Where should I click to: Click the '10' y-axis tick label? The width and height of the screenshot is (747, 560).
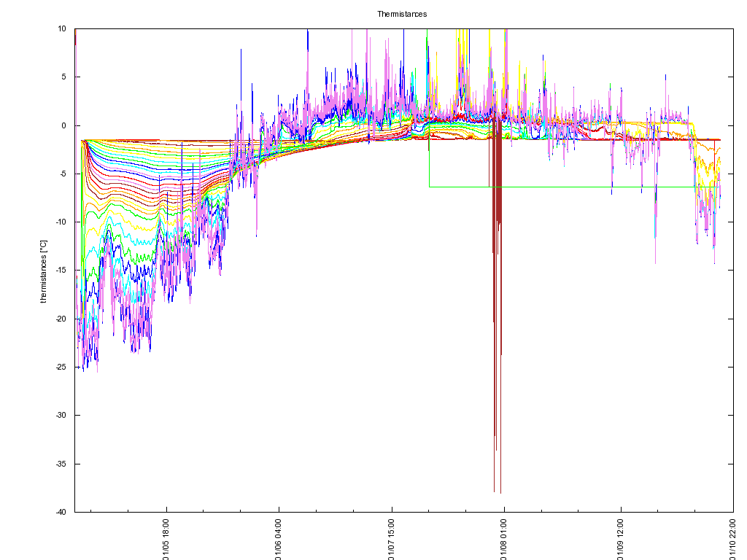click(x=62, y=29)
